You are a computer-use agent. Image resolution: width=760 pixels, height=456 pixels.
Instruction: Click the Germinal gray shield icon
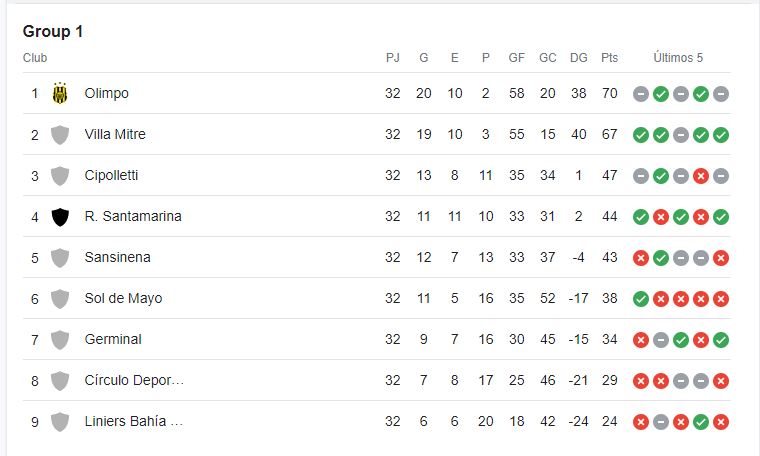[60, 340]
